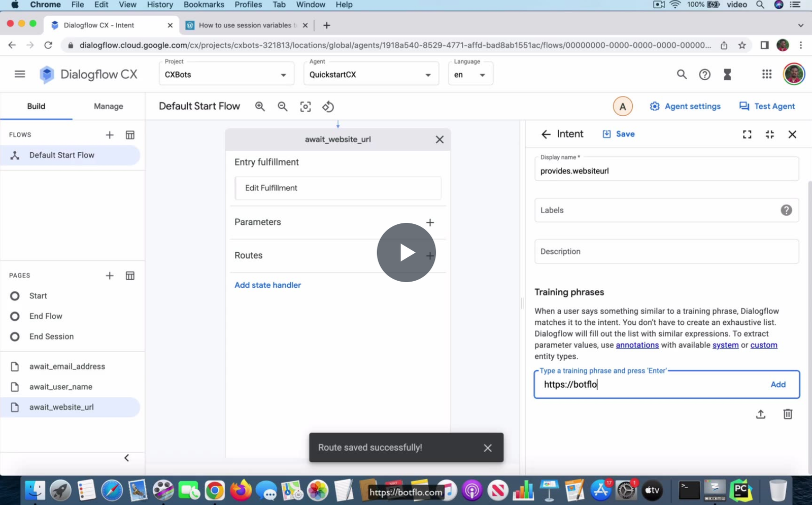
Task: Play the video with center play button
Action: coord(406,252)
